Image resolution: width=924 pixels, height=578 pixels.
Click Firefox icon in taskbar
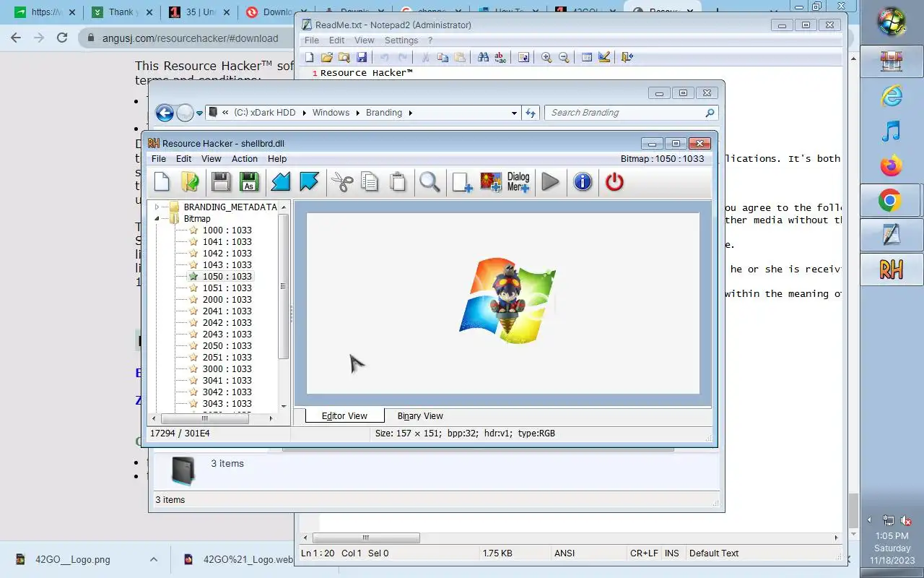click(x=892, y=165)
